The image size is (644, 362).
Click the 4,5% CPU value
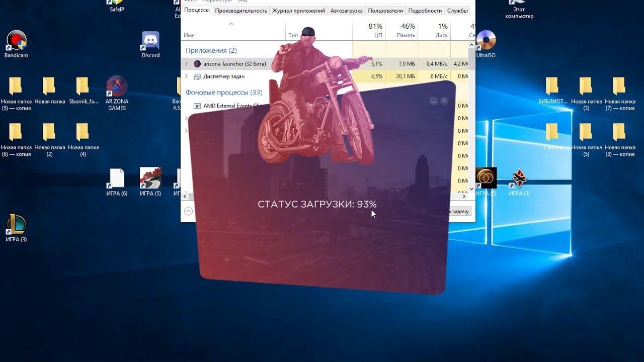pos(376,76)
